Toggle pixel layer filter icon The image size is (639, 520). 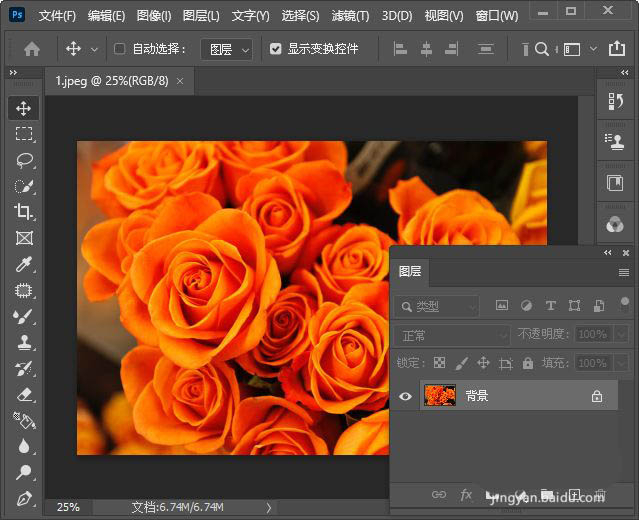point(502,305)
